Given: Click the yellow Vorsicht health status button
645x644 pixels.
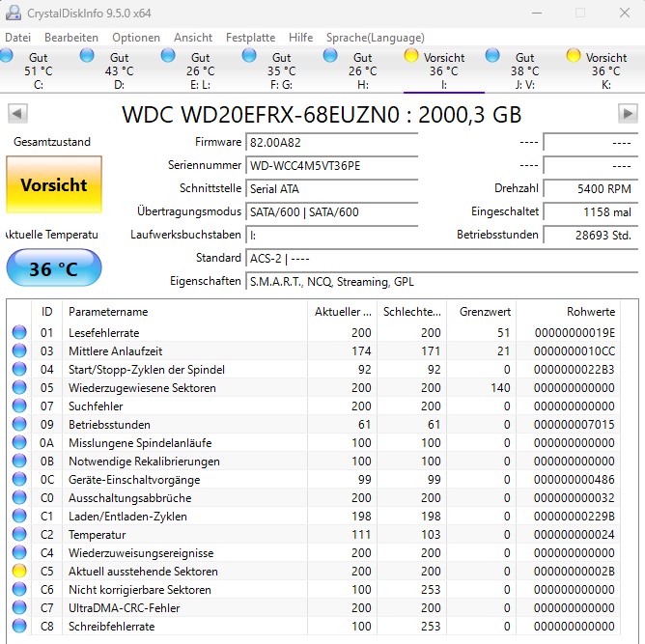Looking at the screenshot, I should tap(54, 184).
